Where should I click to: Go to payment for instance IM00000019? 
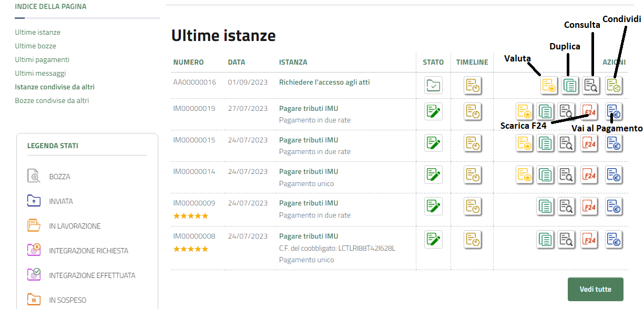pyautogui.click(x=614, y=111)
